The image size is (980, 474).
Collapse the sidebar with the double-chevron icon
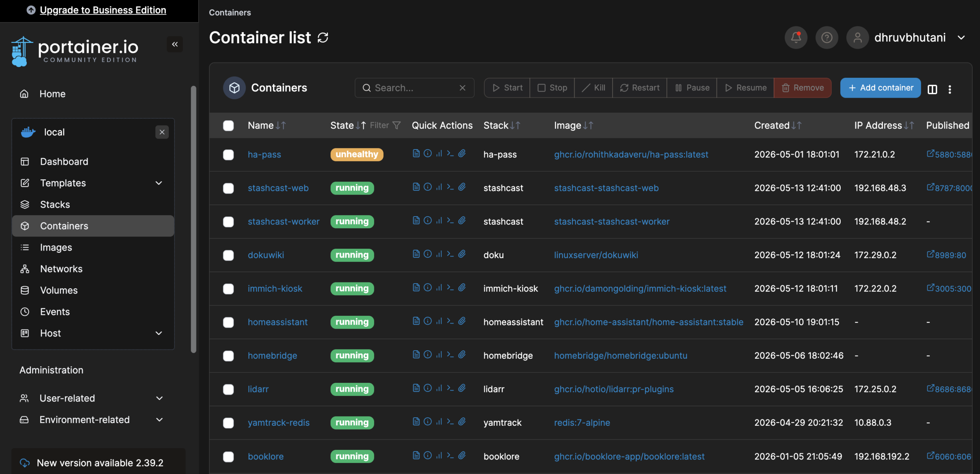(x=175, y=44)
